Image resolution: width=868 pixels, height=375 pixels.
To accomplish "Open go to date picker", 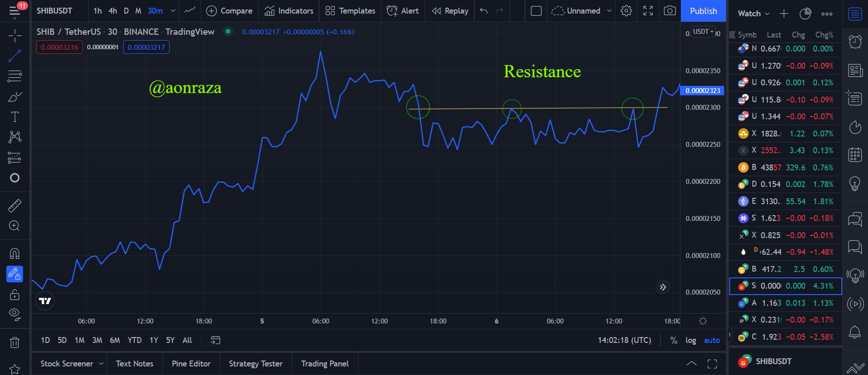I will (x=216, y=340).
